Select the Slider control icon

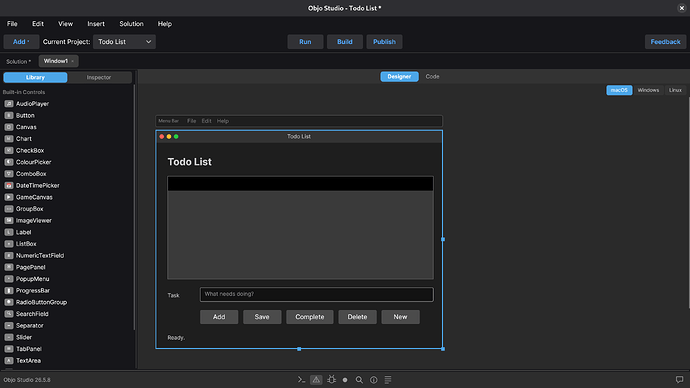tap(9, 337)
